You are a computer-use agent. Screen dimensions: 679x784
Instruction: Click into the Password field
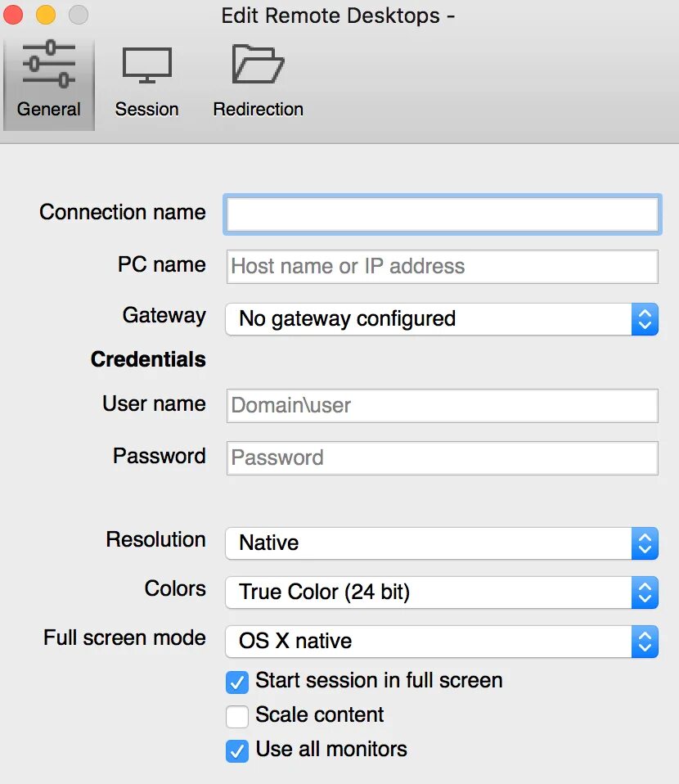(443, 458)
